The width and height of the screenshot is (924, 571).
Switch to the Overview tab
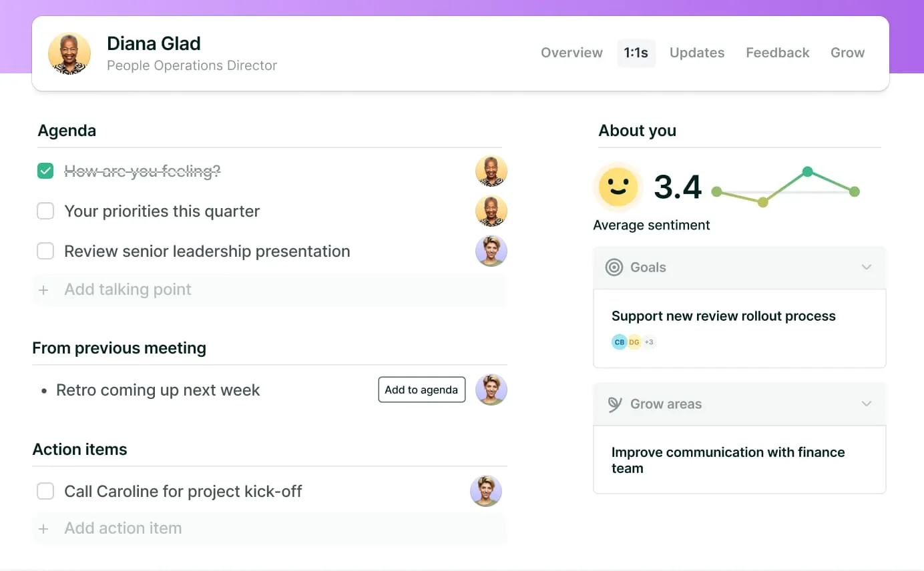571,53
